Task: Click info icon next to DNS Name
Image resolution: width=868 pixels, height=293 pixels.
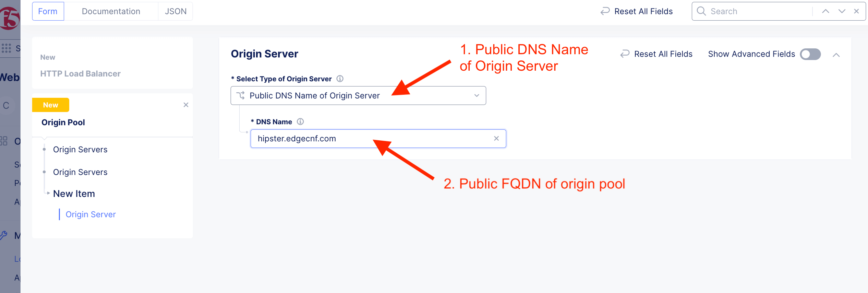Action: click(x=300, y=122)
